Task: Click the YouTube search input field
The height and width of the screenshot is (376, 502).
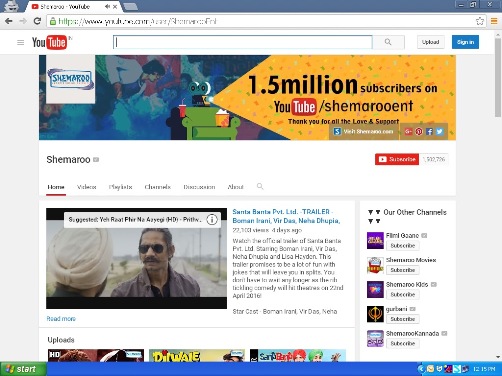Action: (243, 42)
